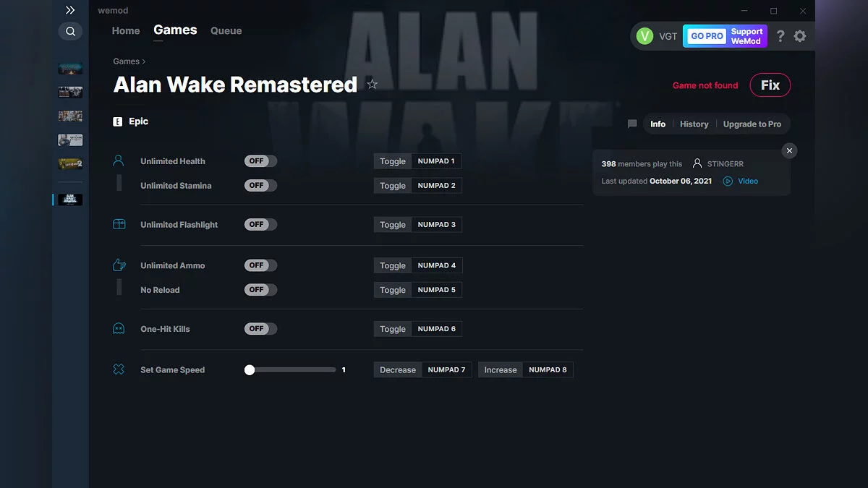Switch to the History tab
The image size is (868, 488).
click(x=694, y=124)
